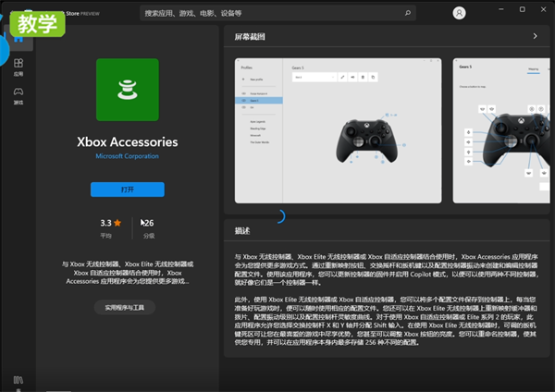This screenshot has height=392, width=555.
Task: Click the orange rating star icon
Action: [117, 223]
